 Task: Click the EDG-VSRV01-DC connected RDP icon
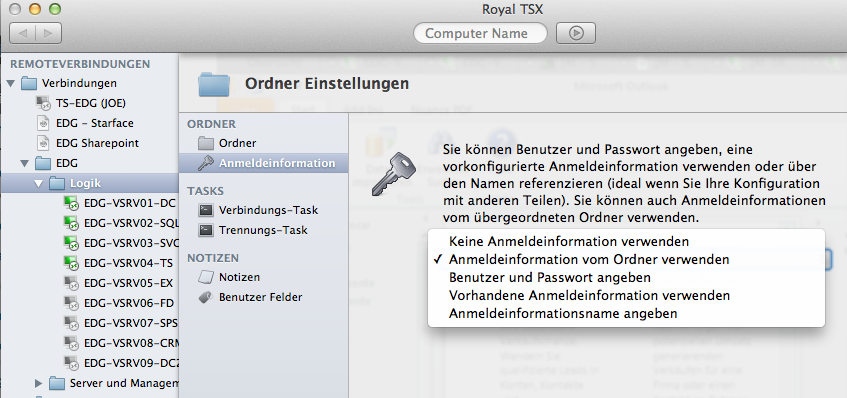(71, 203)
